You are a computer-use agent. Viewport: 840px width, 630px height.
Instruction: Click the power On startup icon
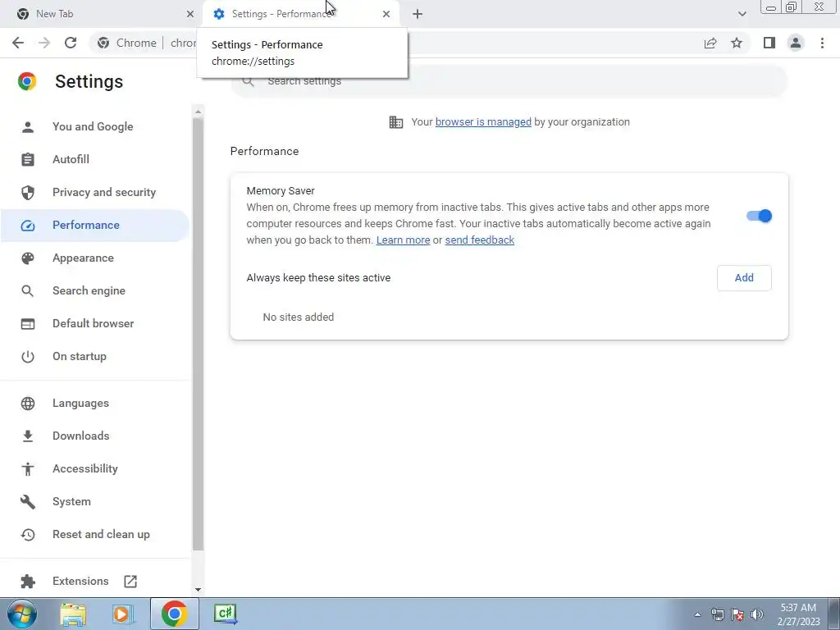(x=28, y=357)
